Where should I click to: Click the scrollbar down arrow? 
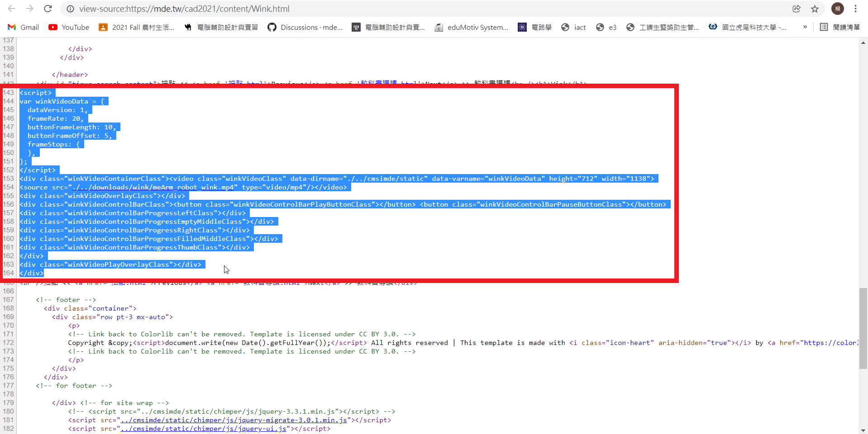(x=863, y=430)
